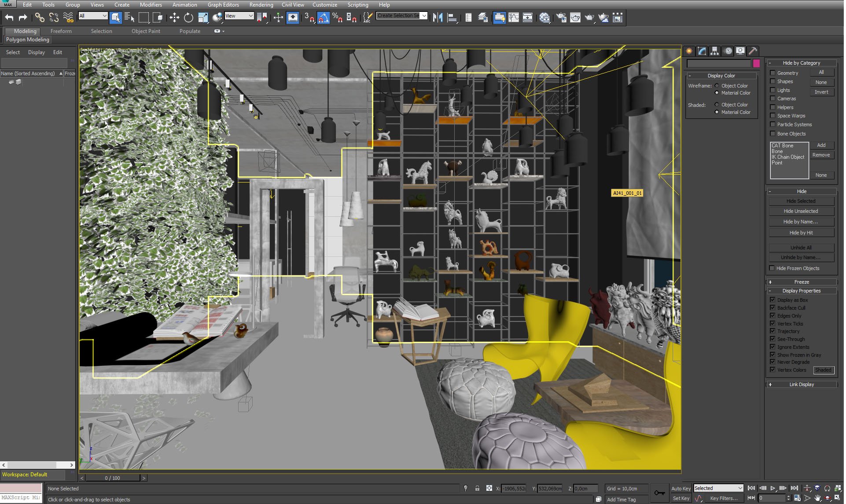Open the Hierarchy command panel tab
This screenshot has width=846, height=504.
(715, 51)
